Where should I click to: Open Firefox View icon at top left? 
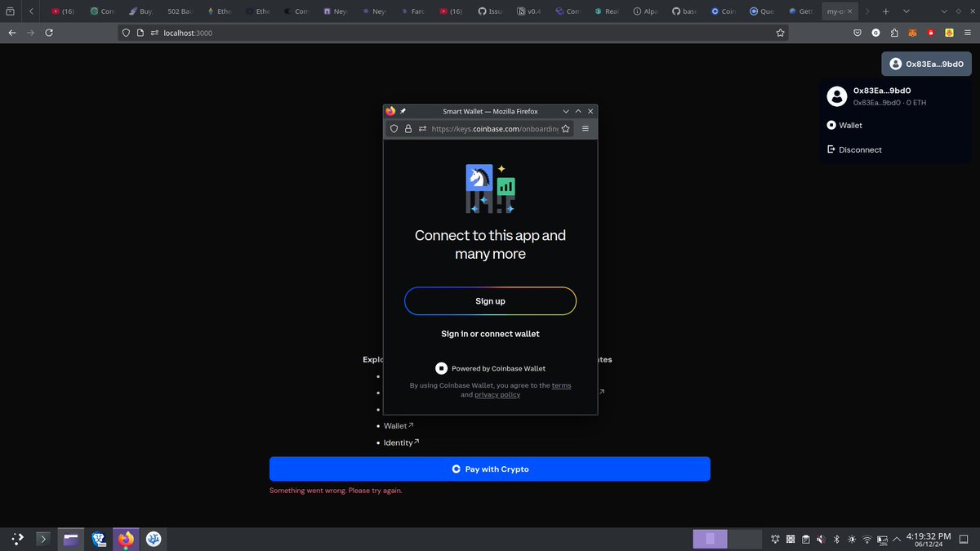click(10, 11)
